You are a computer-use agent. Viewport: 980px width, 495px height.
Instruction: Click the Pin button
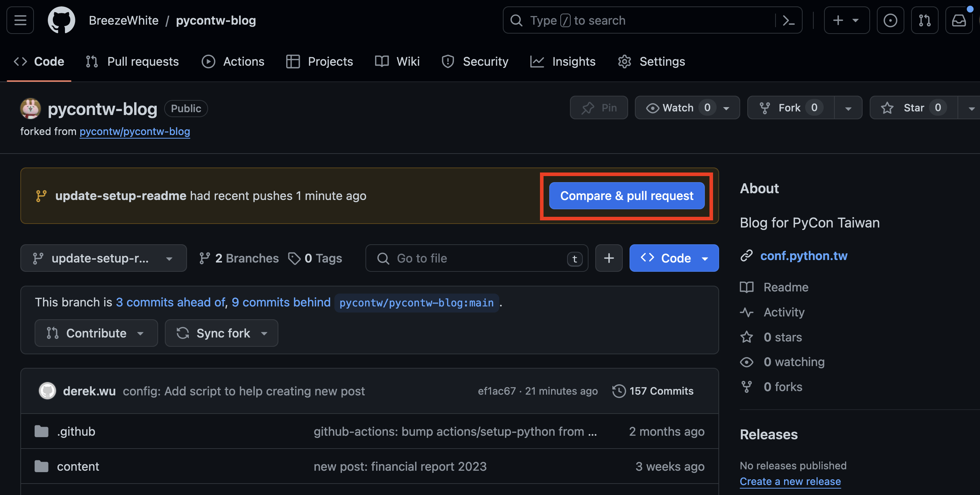(x=599, y=108)
